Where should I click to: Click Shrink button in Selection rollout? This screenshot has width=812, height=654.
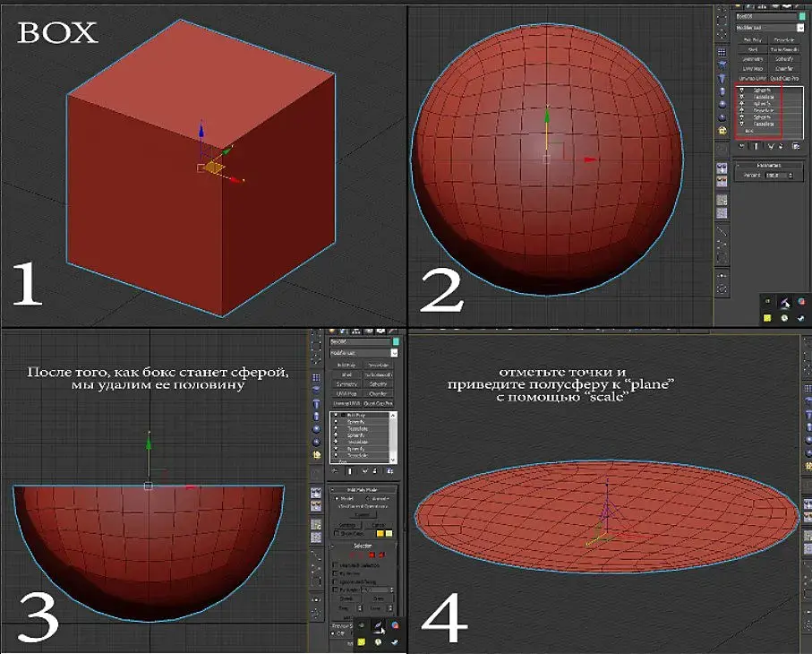tap(346, 599)
